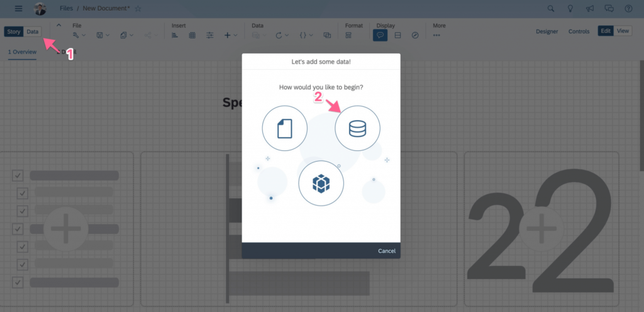Switch to View mode
Viewport: 644px width, 312px height.
coord(623,31)
